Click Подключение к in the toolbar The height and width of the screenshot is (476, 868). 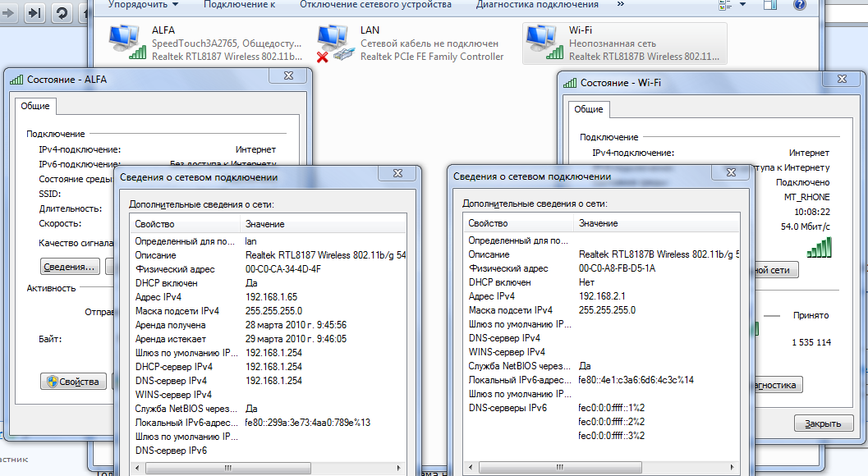[239, 4]
